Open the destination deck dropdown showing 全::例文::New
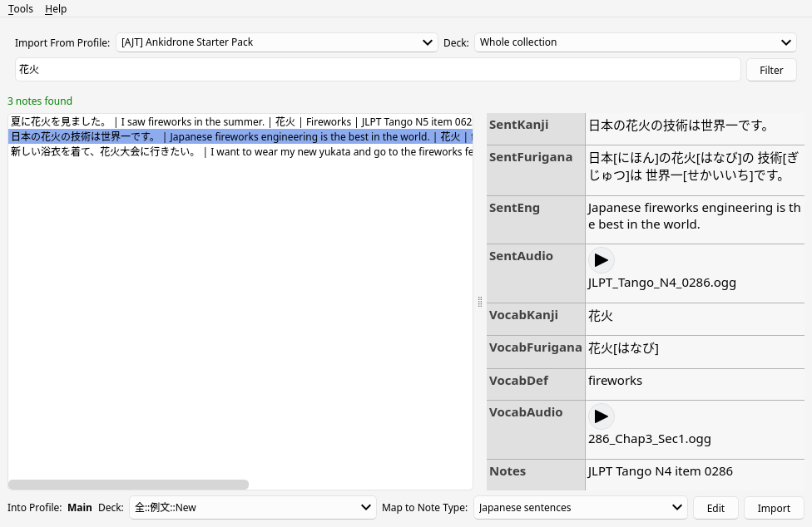The width and height of the screenshot is (812, 527). pyautogui.click(x=253, y=507)
